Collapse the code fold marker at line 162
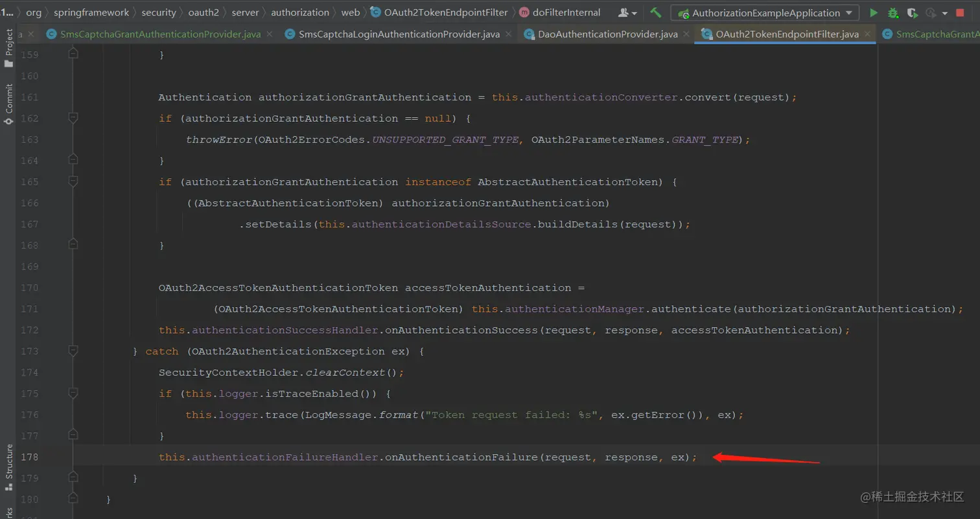The image size is (980, 519). 73,118
